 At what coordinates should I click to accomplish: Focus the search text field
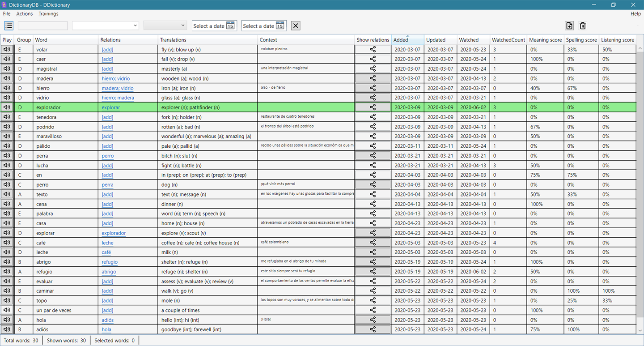[x=43, y=26]
